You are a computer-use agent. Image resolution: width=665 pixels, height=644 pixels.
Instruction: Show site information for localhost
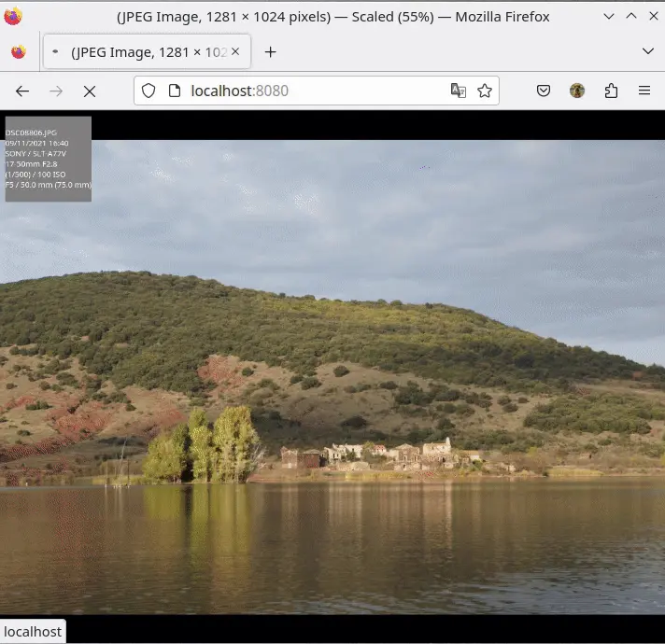173,91
